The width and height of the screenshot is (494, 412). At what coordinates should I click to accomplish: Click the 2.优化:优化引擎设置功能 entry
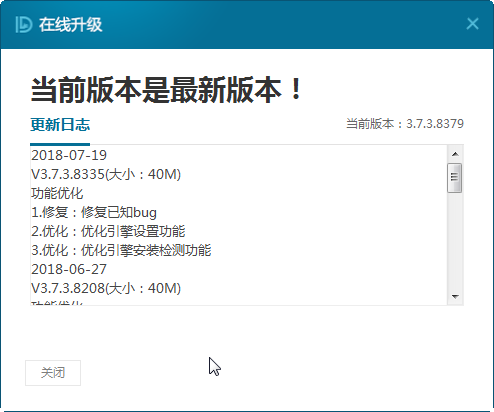pyautogui.click(x=108, y=231)
